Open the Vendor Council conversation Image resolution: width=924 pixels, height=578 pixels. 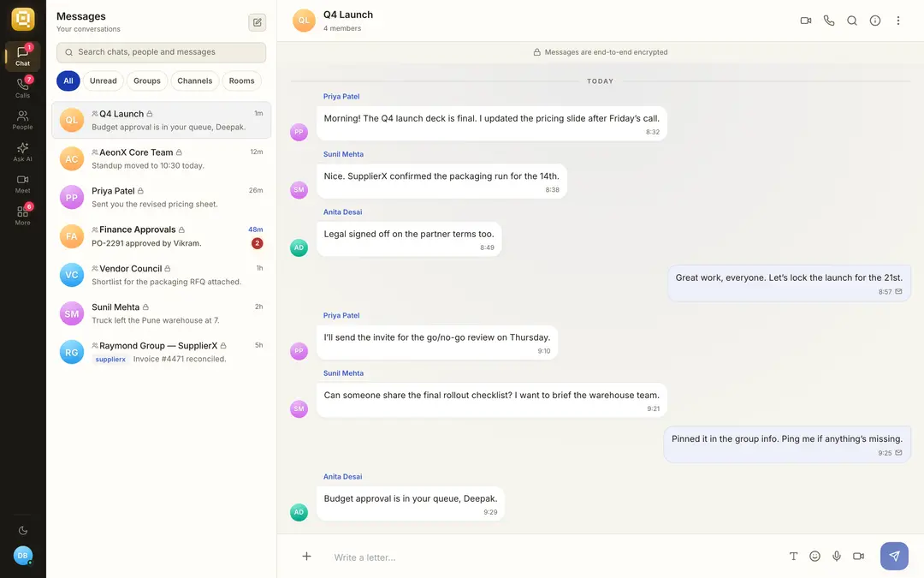tap(161, 275)
